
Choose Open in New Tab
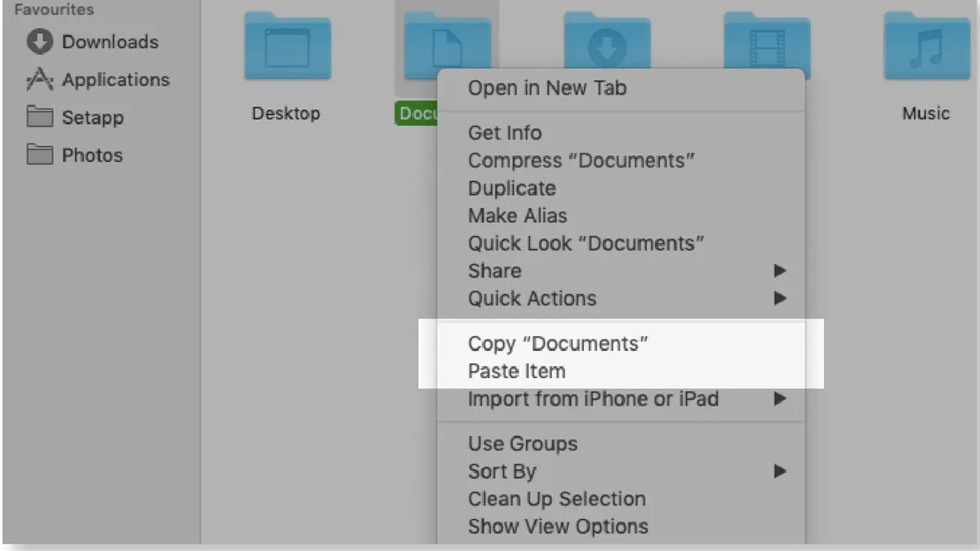tap(547, 88)
